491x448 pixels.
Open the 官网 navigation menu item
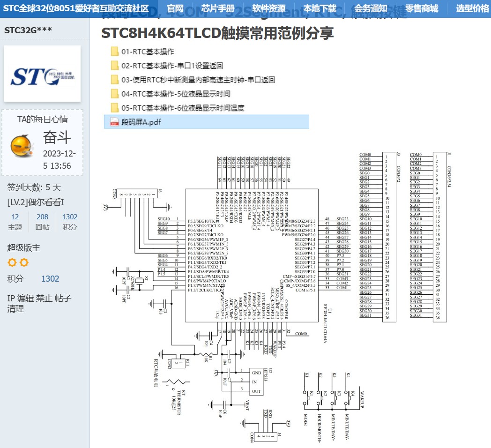pyautogui.click(x=175, y=8)
